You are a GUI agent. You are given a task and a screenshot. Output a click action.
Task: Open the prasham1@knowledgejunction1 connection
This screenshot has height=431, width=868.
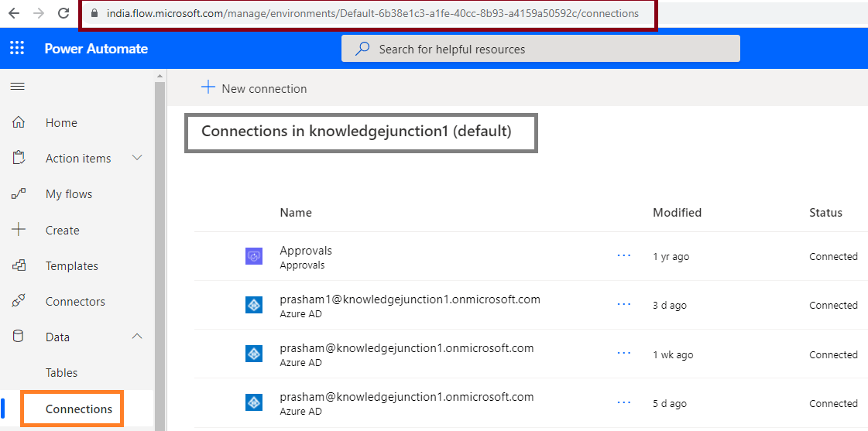(x=410, y=299)
